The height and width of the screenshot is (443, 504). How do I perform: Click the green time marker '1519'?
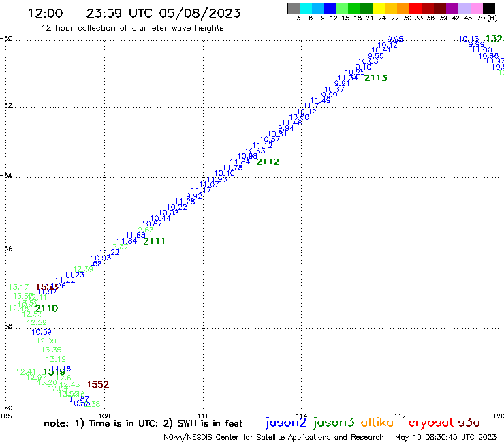point(54,372)
